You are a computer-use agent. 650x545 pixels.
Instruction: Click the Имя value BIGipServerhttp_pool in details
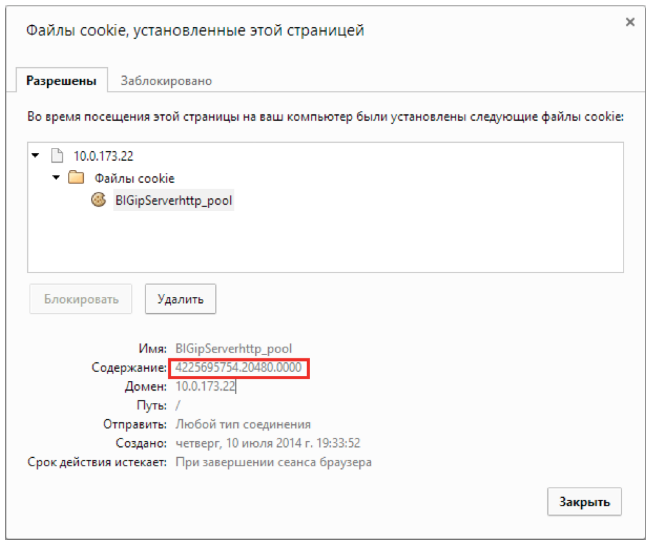pyautogui.click(x=234, y=350)
